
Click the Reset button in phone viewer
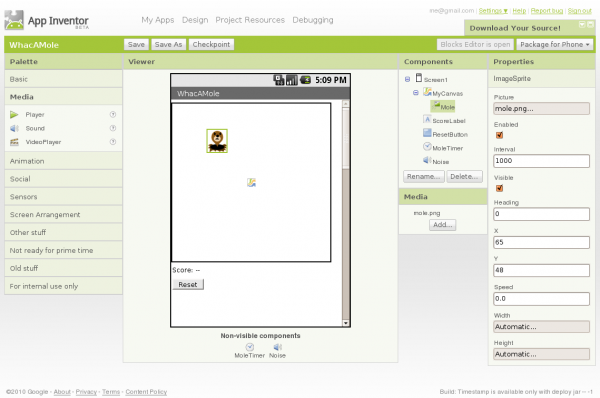[188, 284]
